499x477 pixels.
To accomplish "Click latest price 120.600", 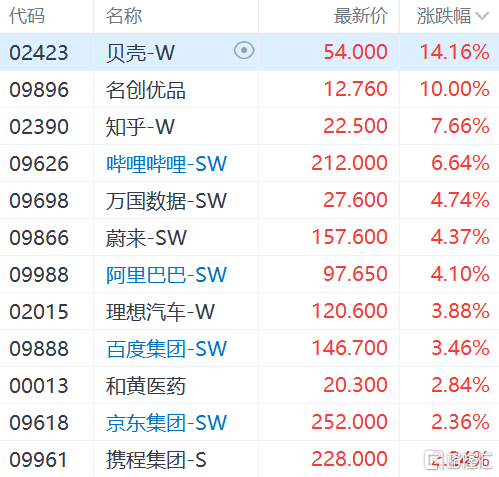I will coord(349,311).
